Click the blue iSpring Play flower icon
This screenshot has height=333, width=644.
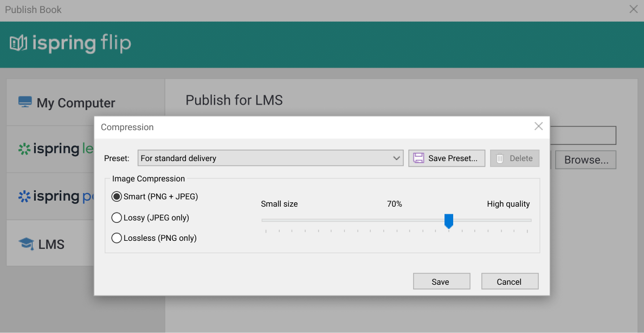pyautogui.click(x=23, y=196)
